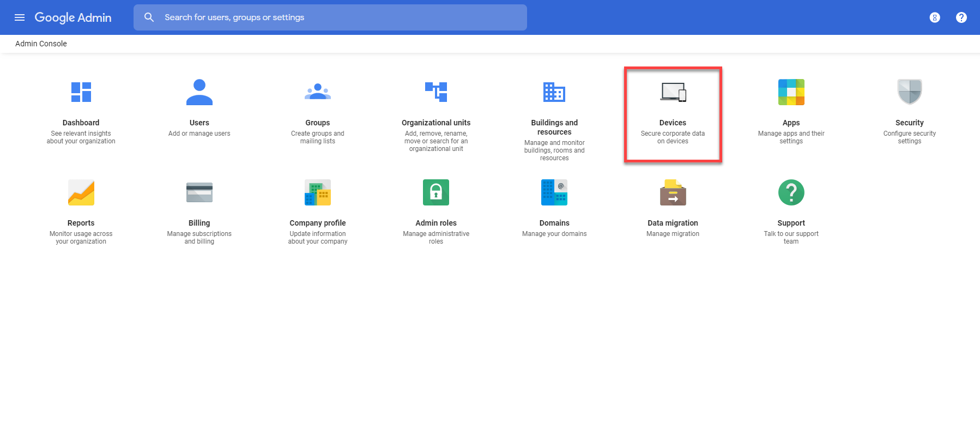This screenshot has height=442, width=980.
Task: Click the Support title link
Action: [791, 223]
